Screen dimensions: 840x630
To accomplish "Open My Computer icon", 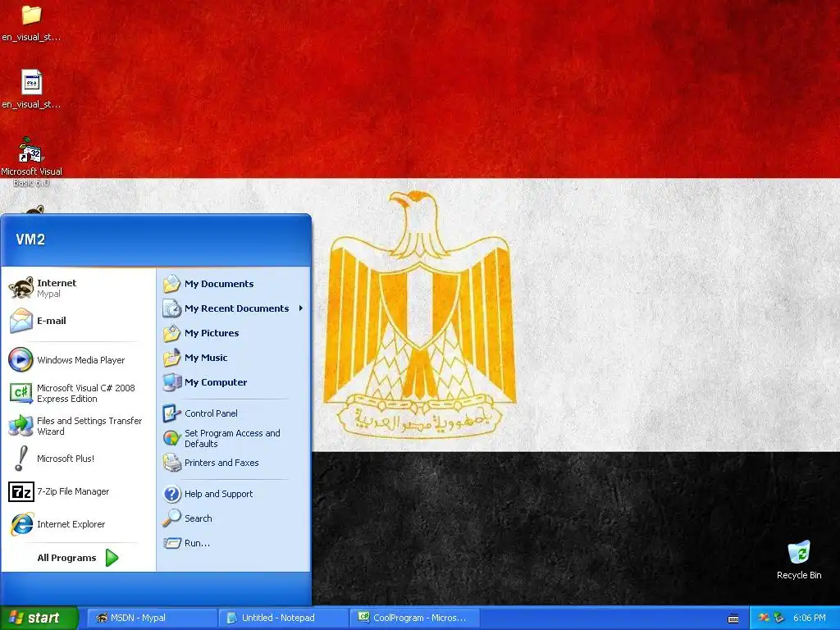I will (x=172, y=382).
